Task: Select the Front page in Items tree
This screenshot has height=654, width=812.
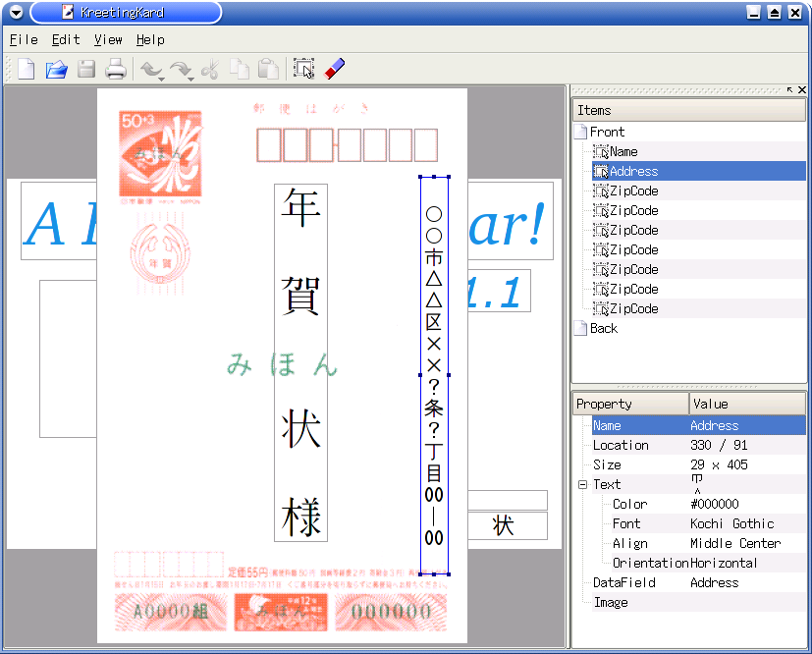Action: (x=607, y=132)
